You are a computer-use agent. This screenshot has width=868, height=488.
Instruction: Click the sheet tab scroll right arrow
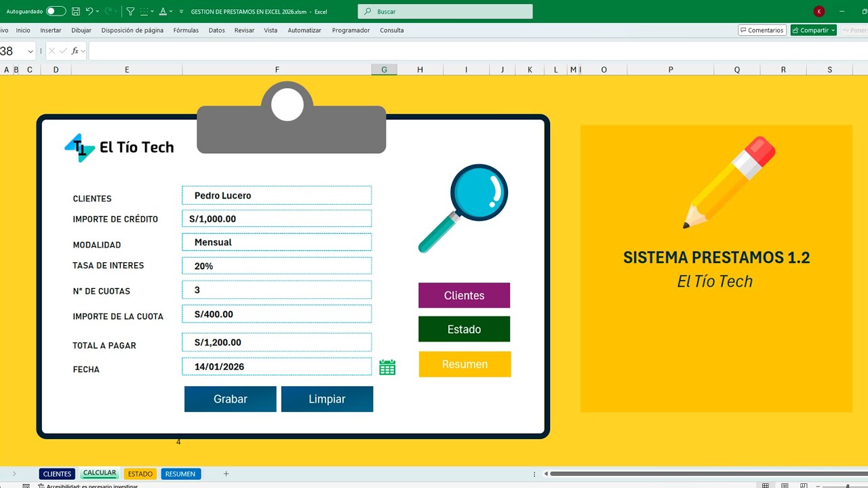[x=14, y=474]
